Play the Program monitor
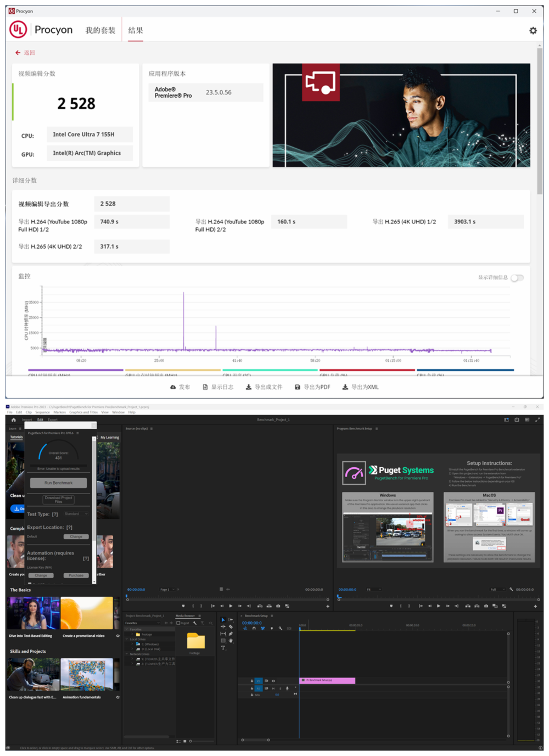Viewport: 549px width, 756px height. (439, 606)
